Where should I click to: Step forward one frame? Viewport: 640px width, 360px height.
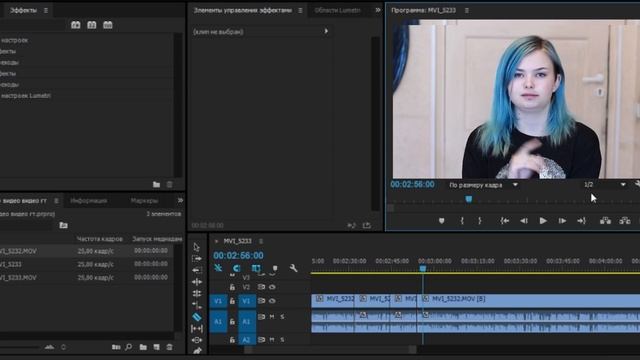tap(562, 221)
